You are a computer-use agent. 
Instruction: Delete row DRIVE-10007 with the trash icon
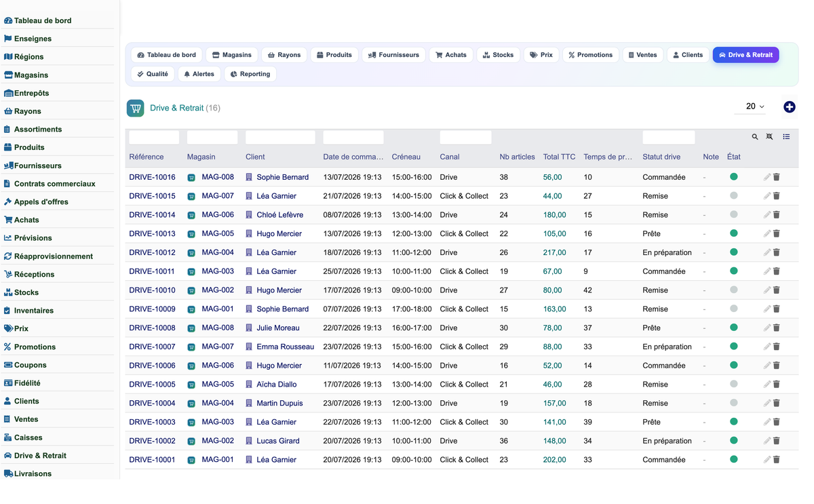[777, 347]
